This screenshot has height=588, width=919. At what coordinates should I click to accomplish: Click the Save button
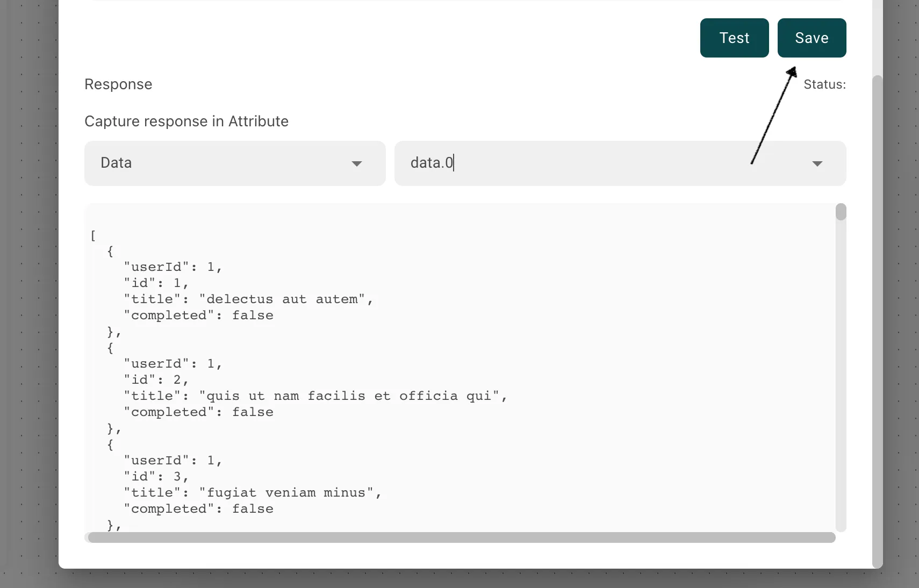tap(811, 38)
